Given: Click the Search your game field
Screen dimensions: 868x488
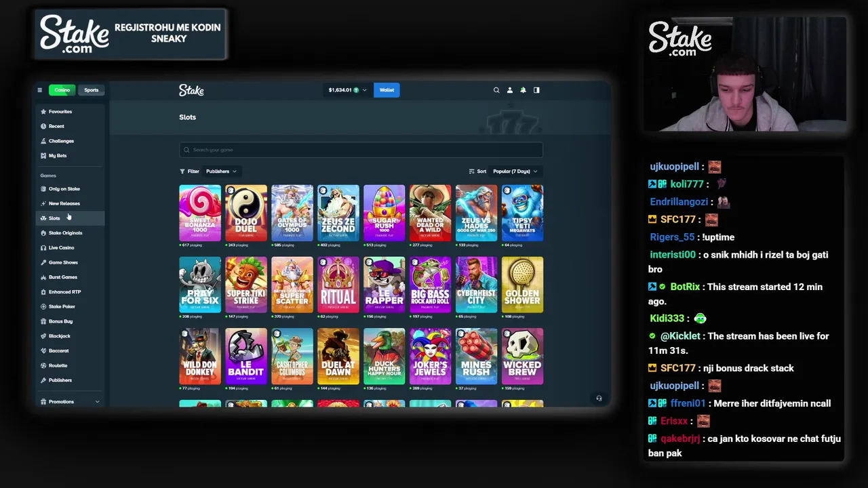Looking at the screenshot, I should [x=361, y=150].
